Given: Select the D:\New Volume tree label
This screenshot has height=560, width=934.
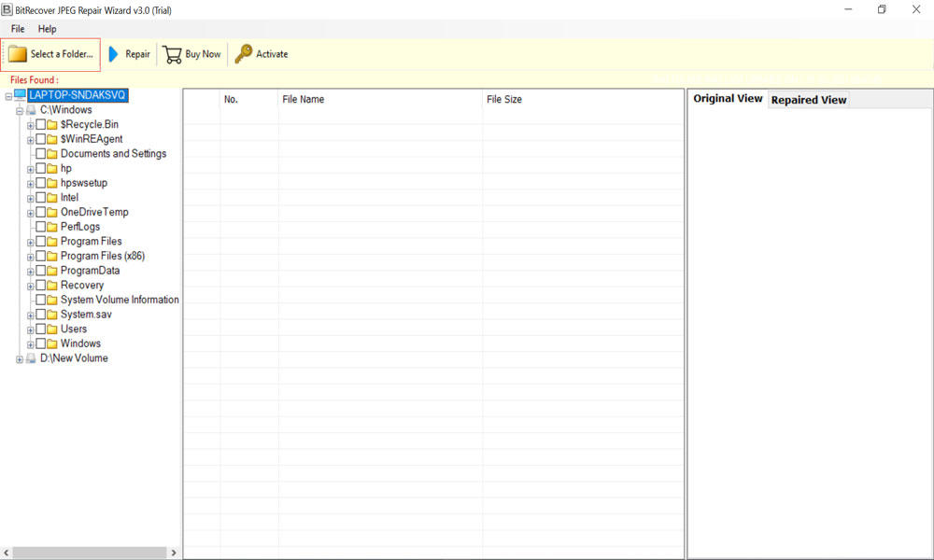Looking at the screenshot, I should pos(74,358).
